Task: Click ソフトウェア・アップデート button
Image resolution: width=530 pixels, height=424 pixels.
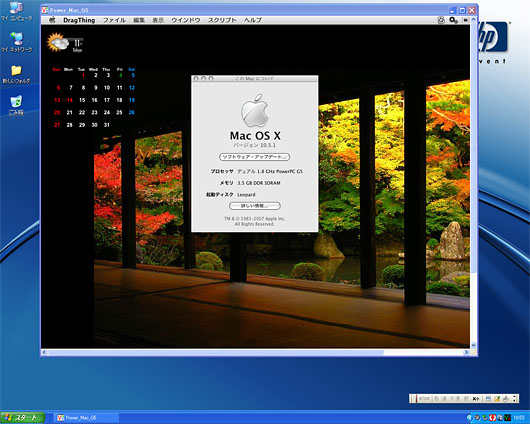Action: [x=255, y=157]
